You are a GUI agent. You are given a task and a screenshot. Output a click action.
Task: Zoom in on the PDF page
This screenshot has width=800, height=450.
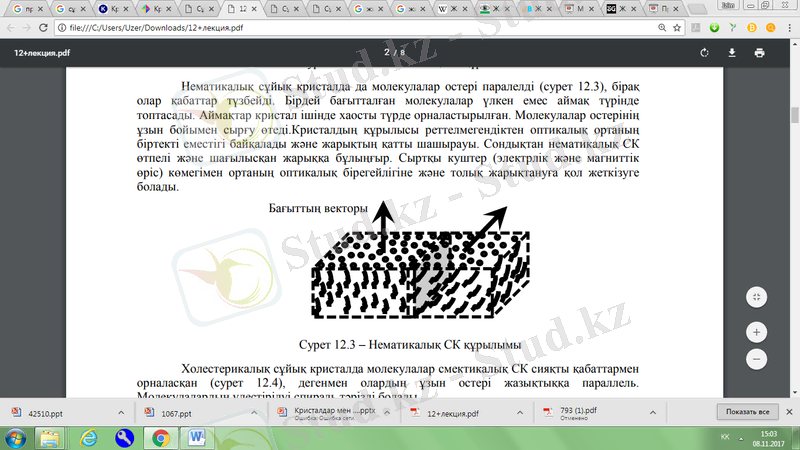[757, 332]
